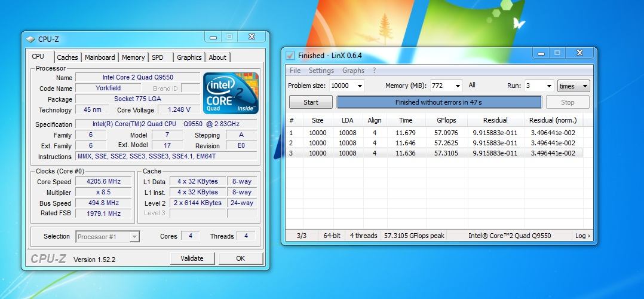
Task: Click the 64-bit status bar entry
Action: [x=332, y=235]
